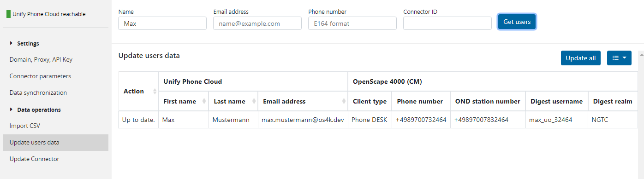This screenshot has width=644, height=179.
Task: Click the 'Phone number' column header
Action: tap(421, 101)
